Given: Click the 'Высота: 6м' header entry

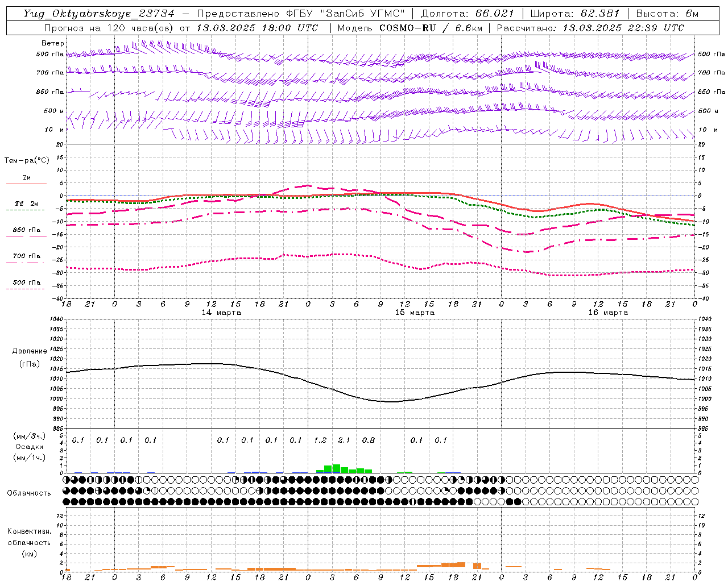Looking at the screenshot, I should [x=667, y=14].
